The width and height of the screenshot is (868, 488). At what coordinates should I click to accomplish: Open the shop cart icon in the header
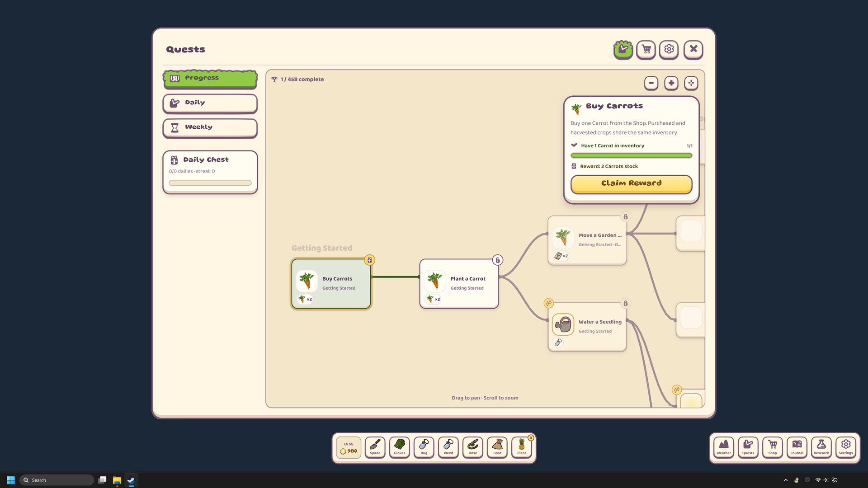point(646,49)
